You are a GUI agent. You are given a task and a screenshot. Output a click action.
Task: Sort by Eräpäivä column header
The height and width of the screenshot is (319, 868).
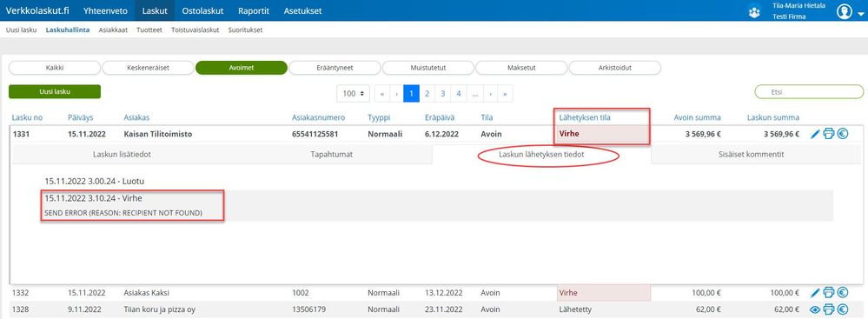(x=441, y=117)
